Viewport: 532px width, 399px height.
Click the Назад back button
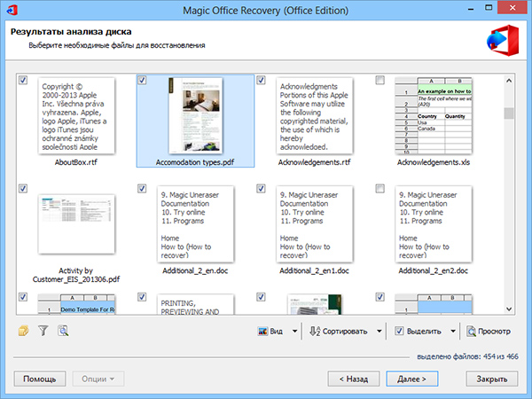354,379
